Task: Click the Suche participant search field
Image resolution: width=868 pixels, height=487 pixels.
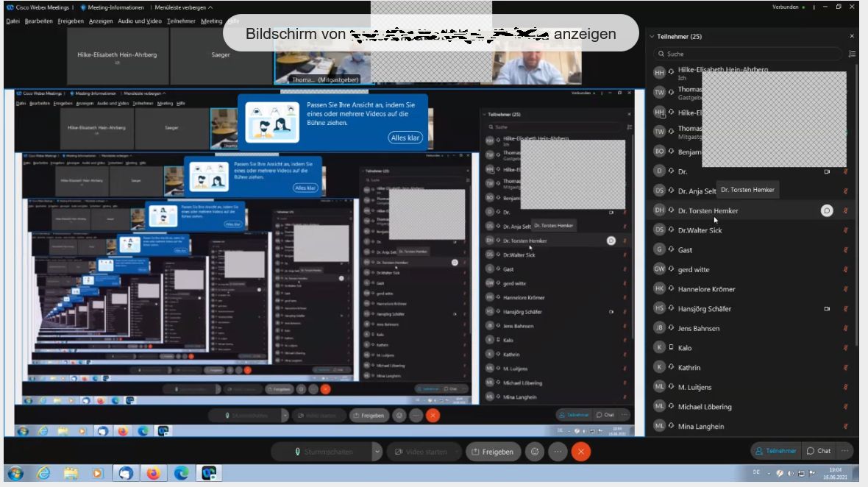Action: tap(747, 54)
